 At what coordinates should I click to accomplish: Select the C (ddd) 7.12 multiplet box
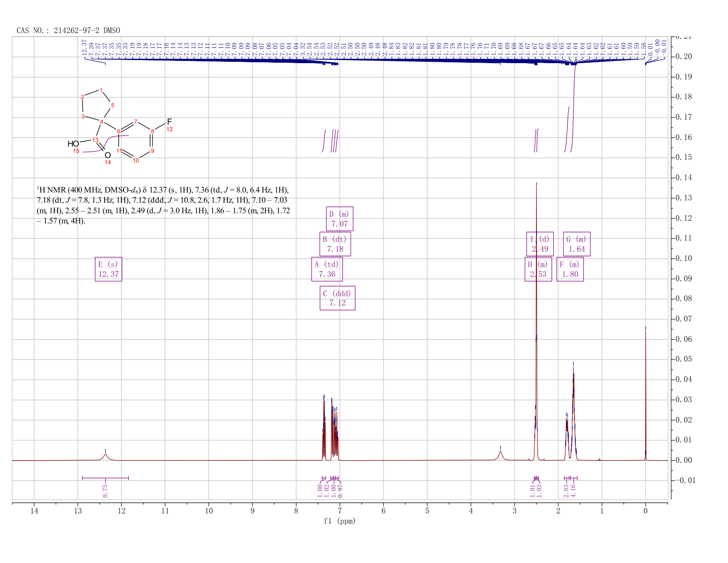[338, 298]
